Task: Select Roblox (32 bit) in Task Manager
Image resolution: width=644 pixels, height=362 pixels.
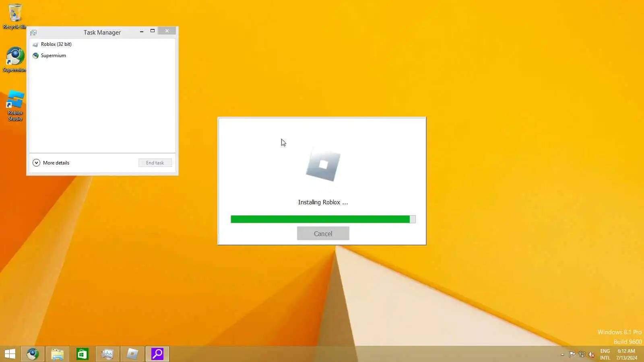Action: [x=102, y=44]
